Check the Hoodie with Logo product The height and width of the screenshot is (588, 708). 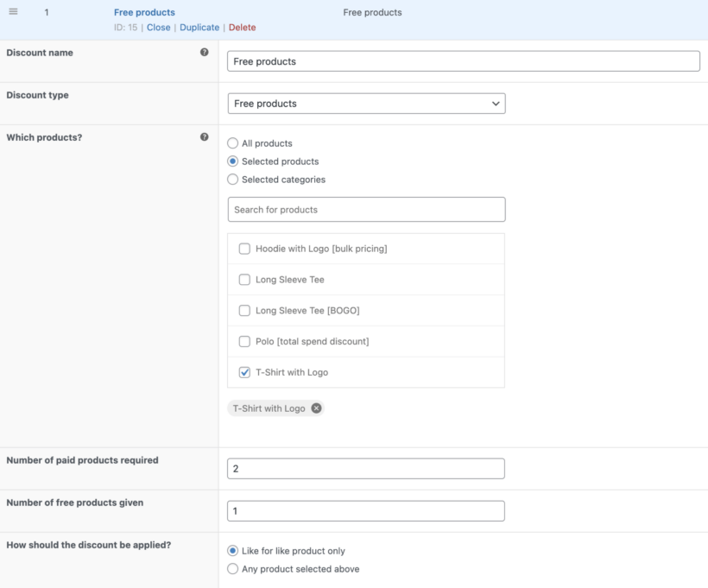tap(244, 249)
